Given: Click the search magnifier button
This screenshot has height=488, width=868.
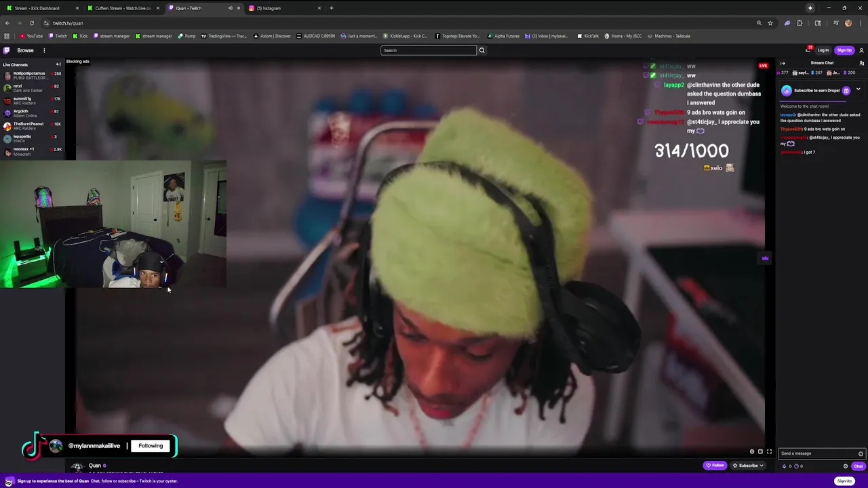Looking at the screenshot, I should coord(482,50).
